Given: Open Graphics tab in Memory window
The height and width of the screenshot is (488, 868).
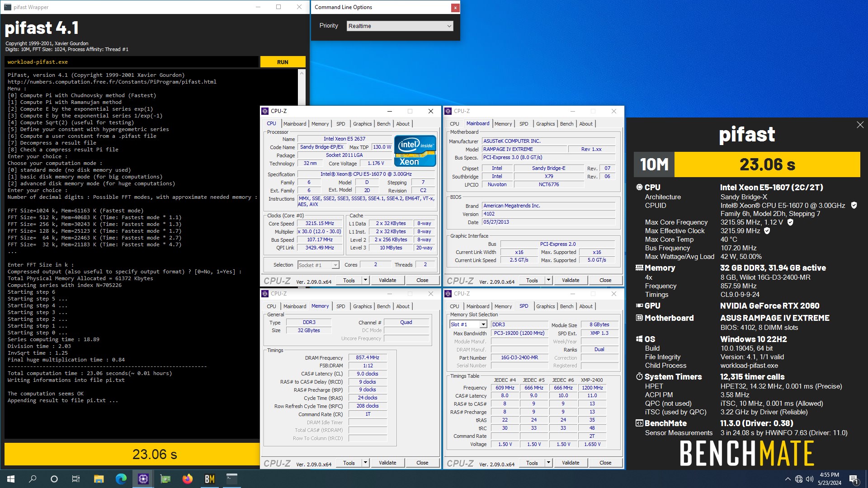Looking at the screenshot, I should click(362, 306).
